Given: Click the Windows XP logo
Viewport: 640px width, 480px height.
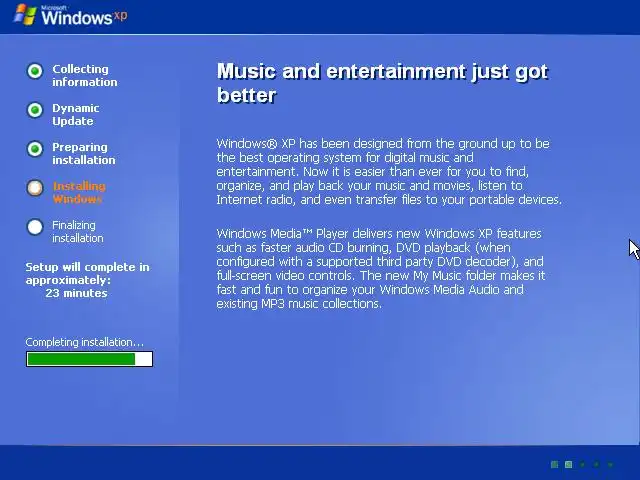Looking at the screenshot, I should [x=71, y=16].
